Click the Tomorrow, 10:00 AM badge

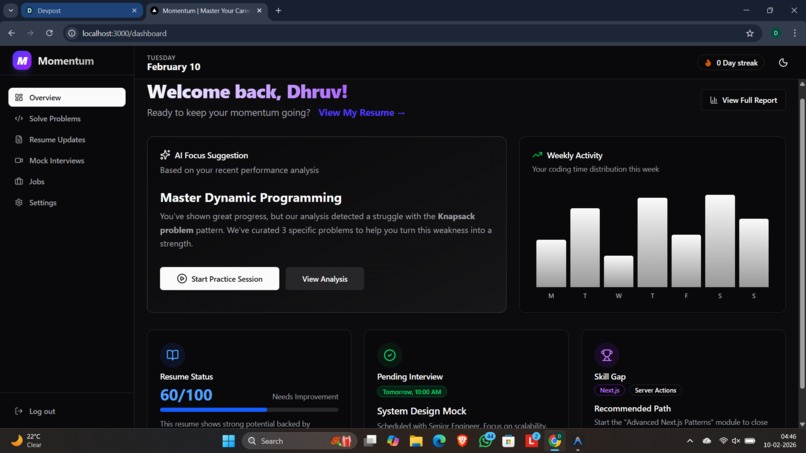pyautogui.click(x=412, y=392)
